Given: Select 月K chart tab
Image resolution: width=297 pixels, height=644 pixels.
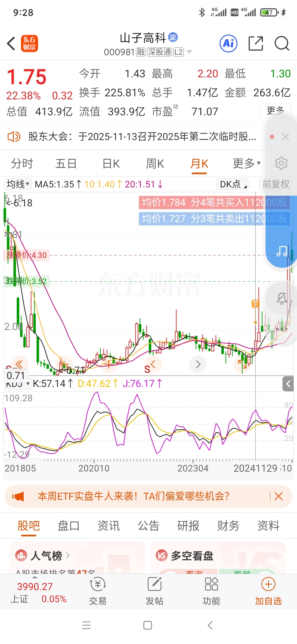Looking at the screenshot, I should [x=199, y=163].
